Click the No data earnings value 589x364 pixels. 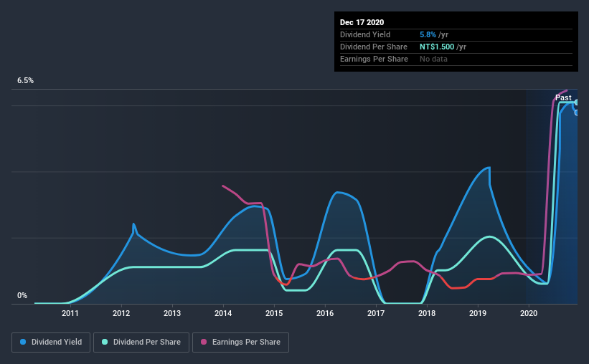coord(433,59)
